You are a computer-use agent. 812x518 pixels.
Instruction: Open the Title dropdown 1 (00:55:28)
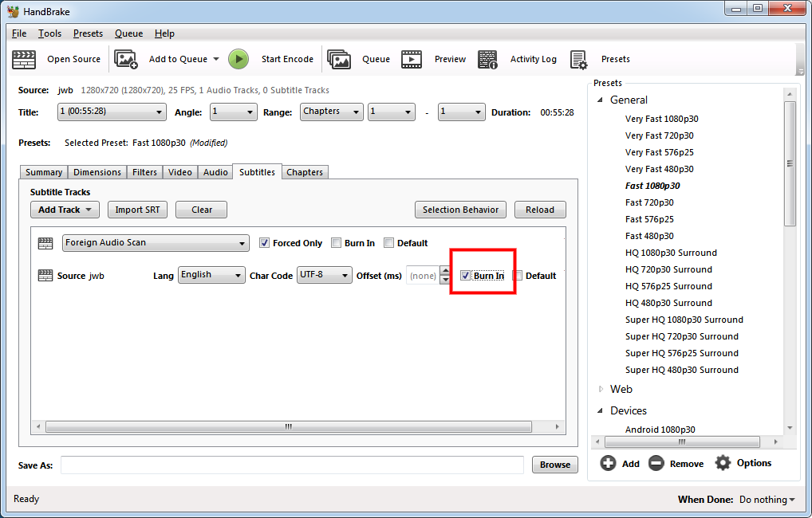(x=112, y=112)
